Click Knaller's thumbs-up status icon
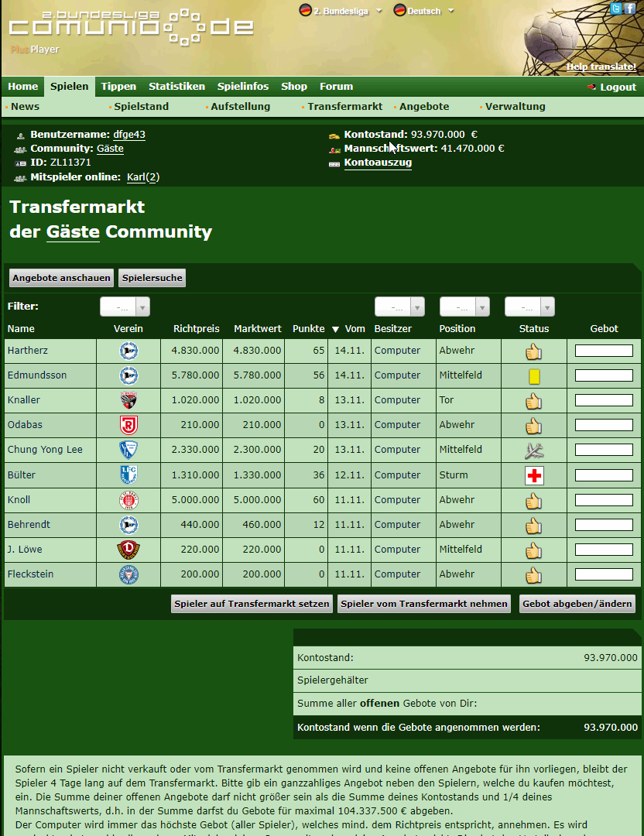The image size is (644, 836). pyautogui.click(x=533, y=401)
